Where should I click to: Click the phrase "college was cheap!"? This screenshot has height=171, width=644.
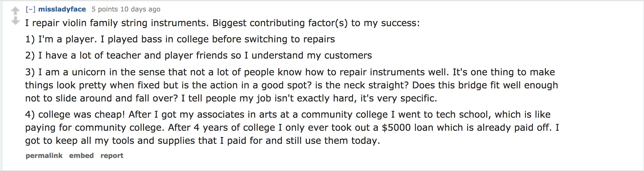pos(81,115)
